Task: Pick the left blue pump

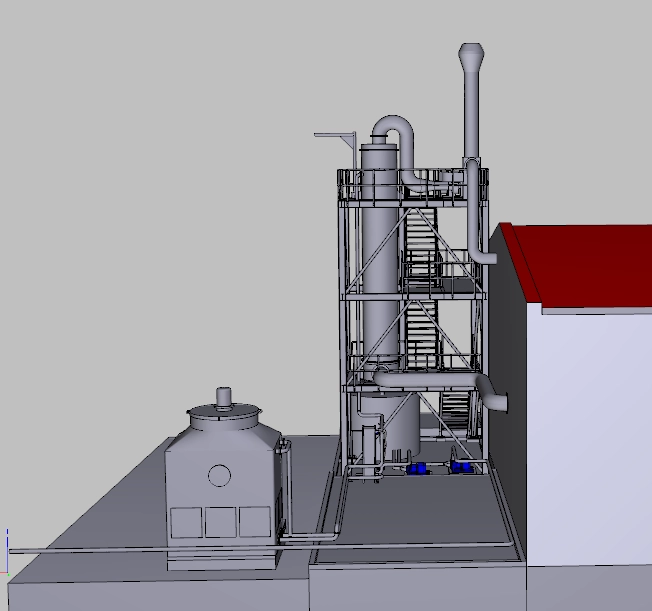Action: click(417, 468)
